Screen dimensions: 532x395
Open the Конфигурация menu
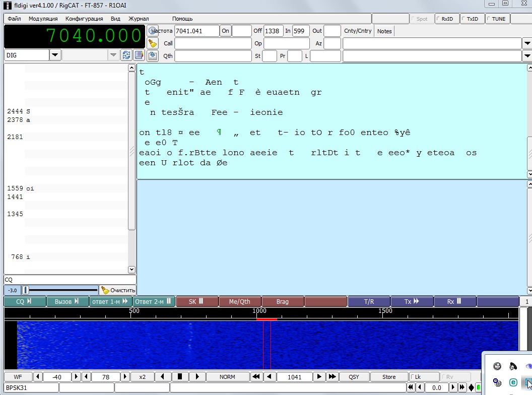click(84, 19)
